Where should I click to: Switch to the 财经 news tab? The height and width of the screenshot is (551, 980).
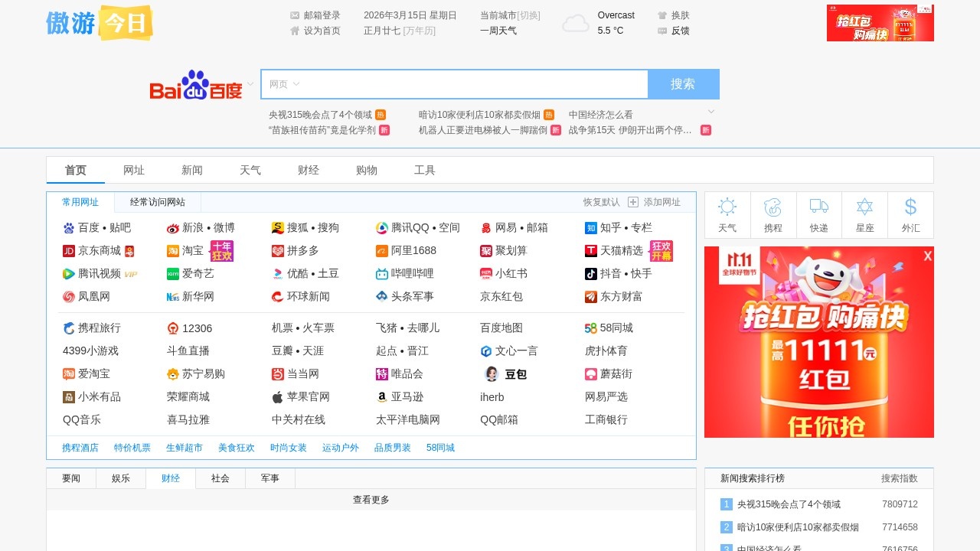pyautogui.click(x=170, y=478)
